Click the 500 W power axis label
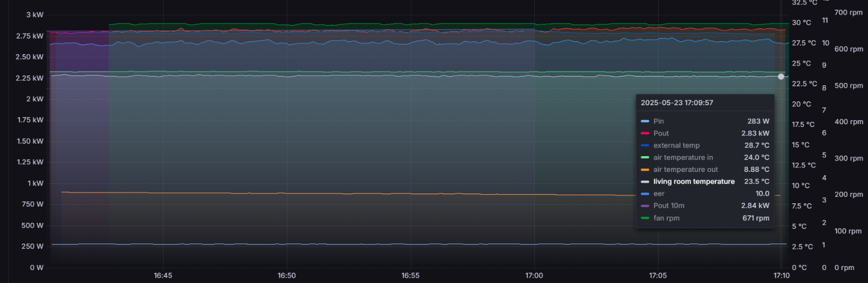Screen dimensions: 868x283 click(33, 226)
